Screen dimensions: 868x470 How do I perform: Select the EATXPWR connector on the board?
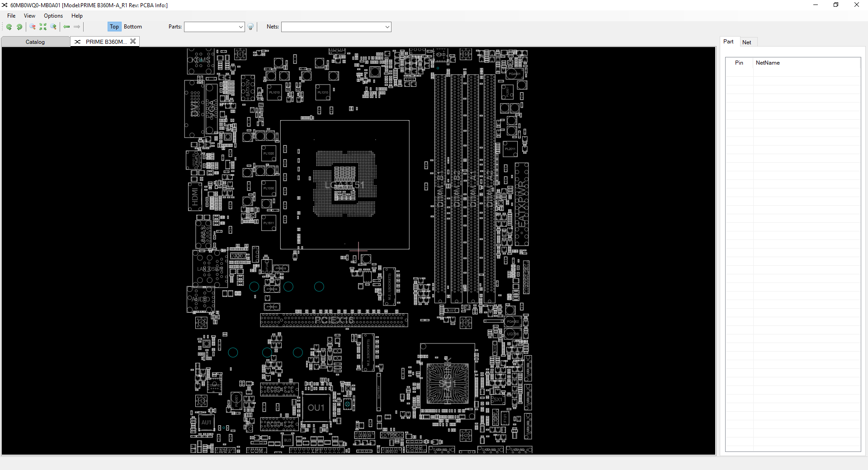pyautogui.click(x=522, y=204)
